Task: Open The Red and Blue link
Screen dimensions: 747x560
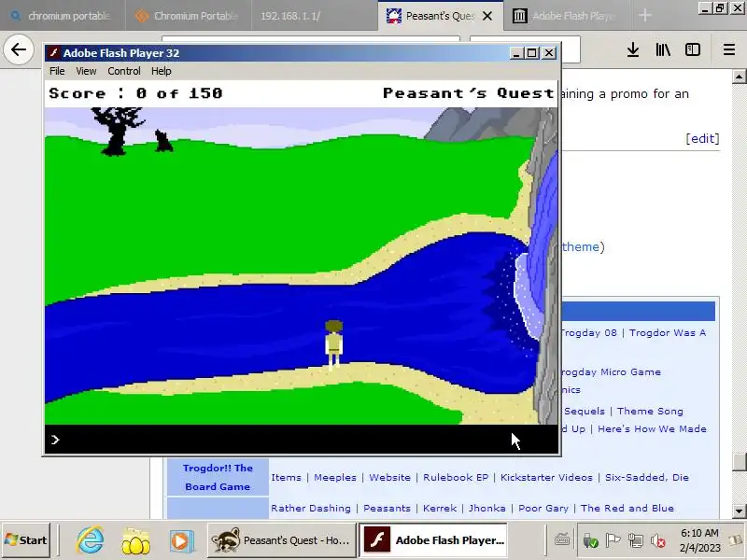Action: (x=627, y=508)
